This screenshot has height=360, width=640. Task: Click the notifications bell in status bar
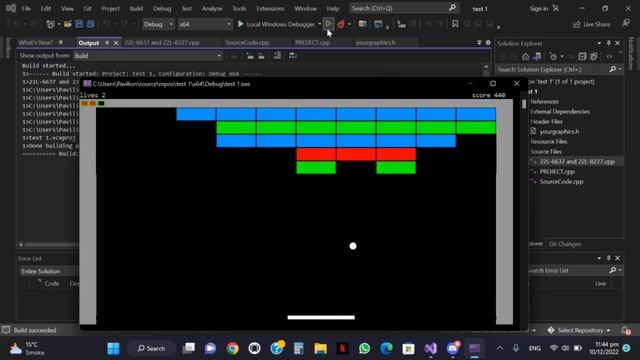pyautogui.click(x=626, y=330)
